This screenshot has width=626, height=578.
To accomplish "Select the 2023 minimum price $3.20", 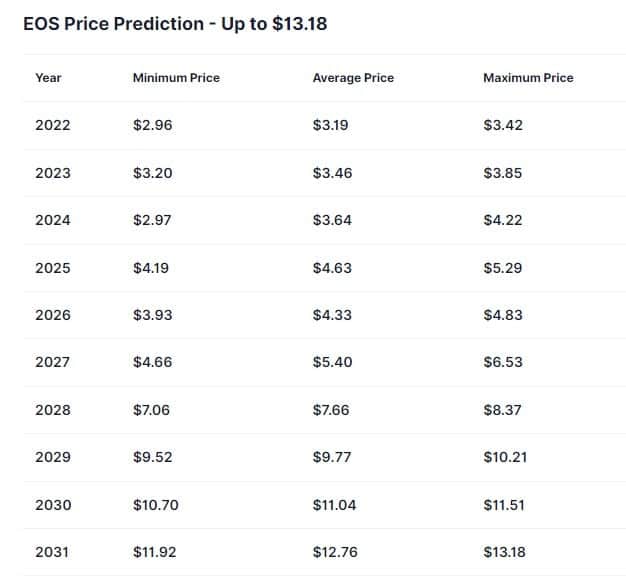I will coord(152,173).
